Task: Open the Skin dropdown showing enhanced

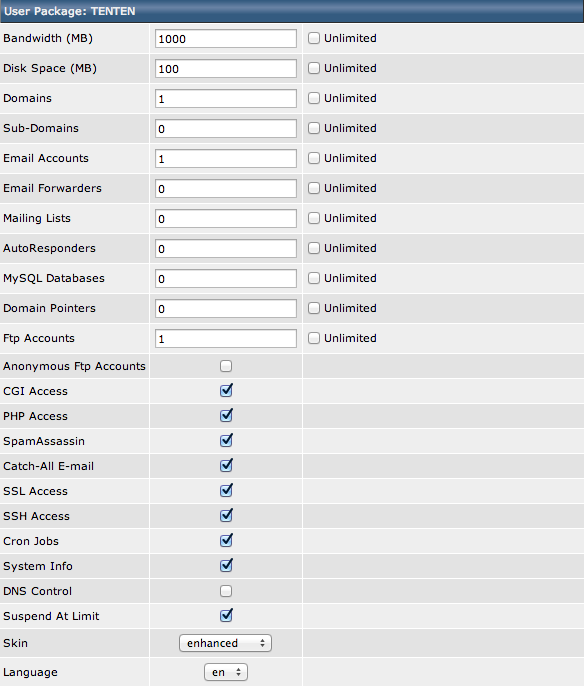Action: [225, 643]
